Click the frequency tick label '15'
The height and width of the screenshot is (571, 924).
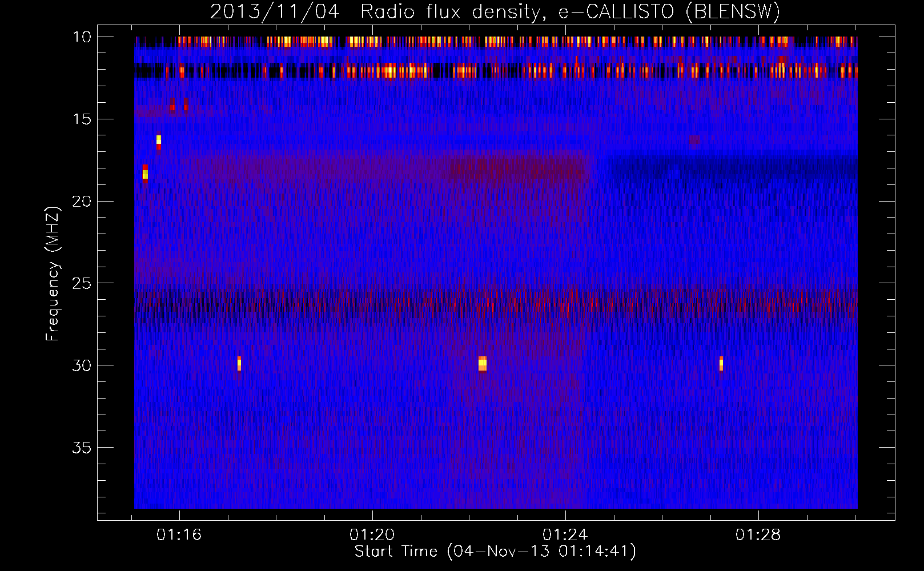point(82,119)
